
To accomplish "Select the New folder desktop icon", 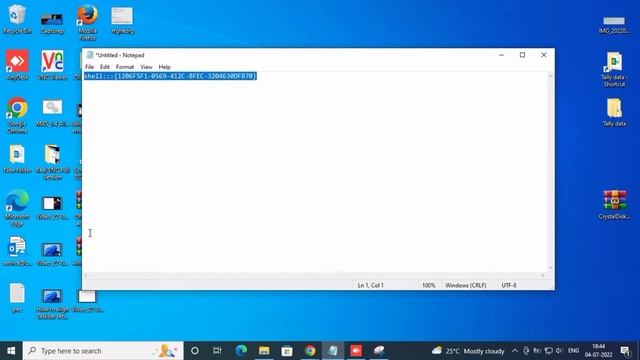I will 17,158.
